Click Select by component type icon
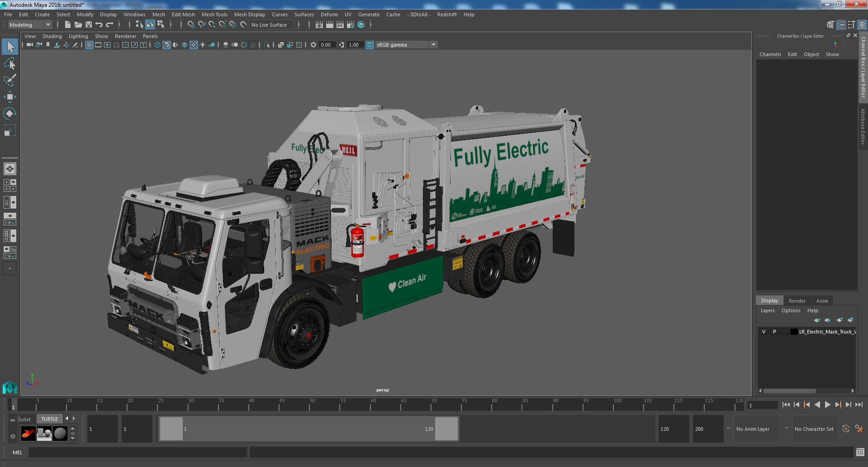The image size is (868, 467). (x=161, y=25)
